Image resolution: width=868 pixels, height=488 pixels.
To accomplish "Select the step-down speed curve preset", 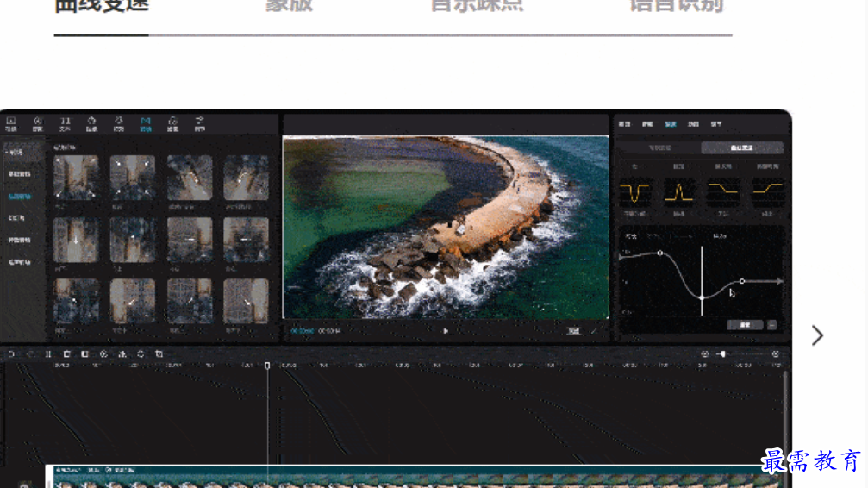I will [x=723, y=193].
